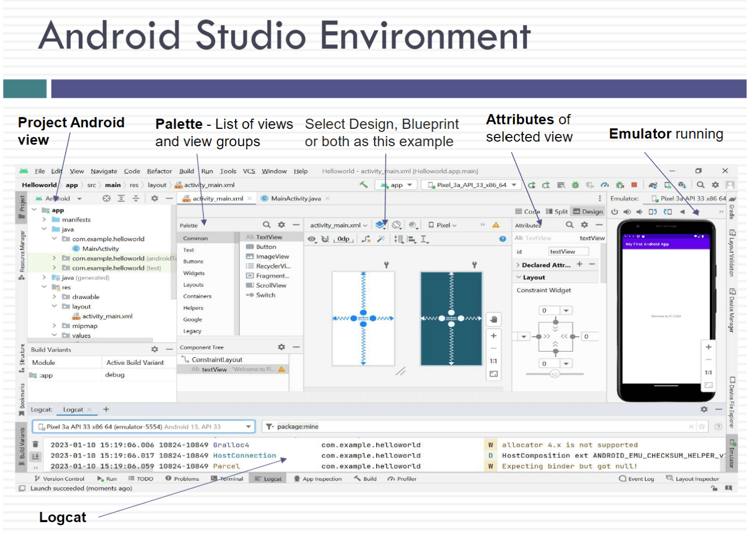
Task: Rotate emulator left icon
Action: tap(653, 211)
